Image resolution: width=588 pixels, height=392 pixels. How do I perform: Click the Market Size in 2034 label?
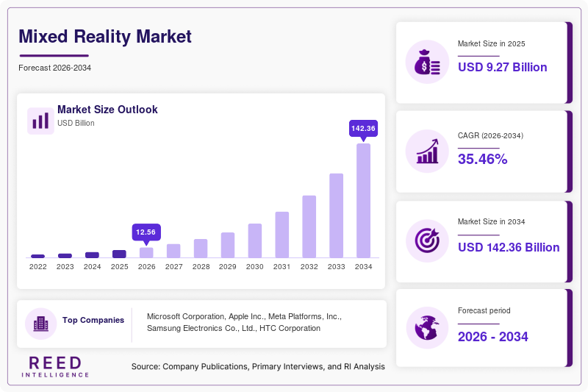coord(491,221)
